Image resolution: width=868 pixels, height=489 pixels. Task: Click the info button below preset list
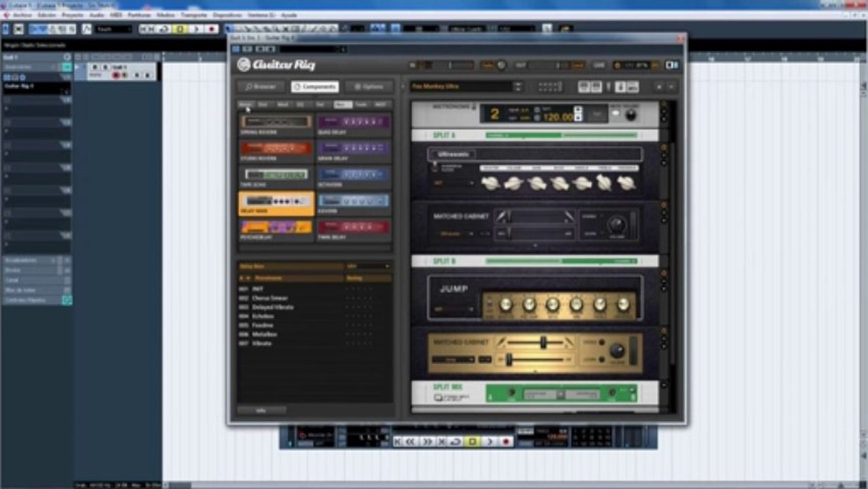point(261,410)
